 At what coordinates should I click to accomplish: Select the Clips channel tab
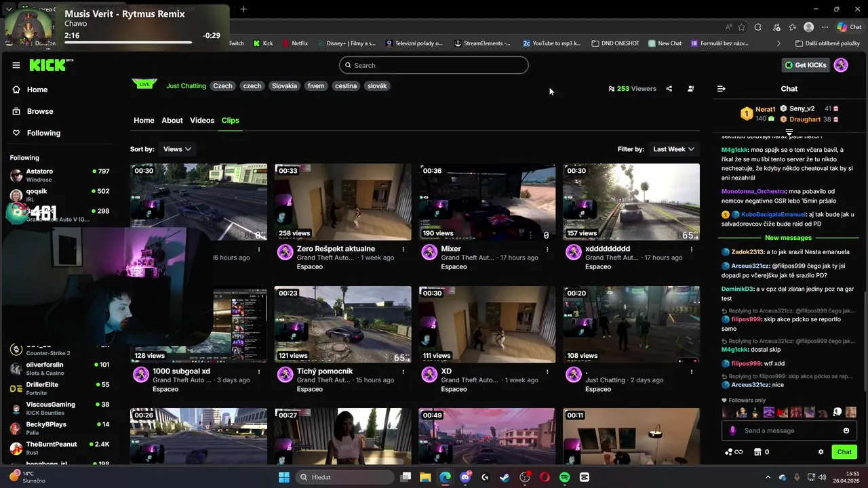coord(230,120)
